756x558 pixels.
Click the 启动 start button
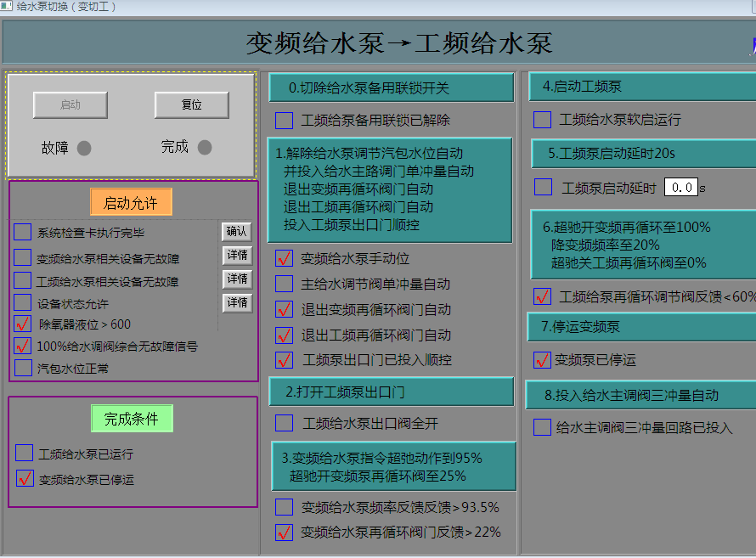coord(71,105)
